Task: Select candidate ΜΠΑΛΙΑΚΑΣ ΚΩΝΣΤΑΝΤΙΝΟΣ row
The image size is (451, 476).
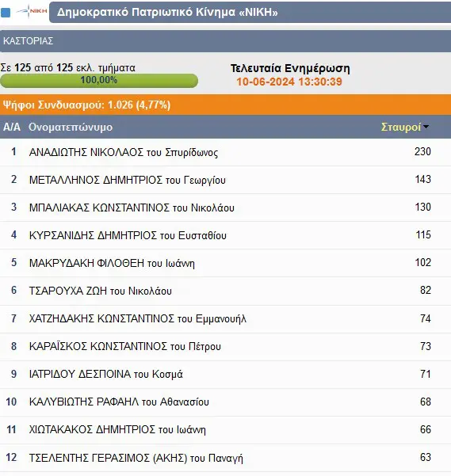Action: 225,208
